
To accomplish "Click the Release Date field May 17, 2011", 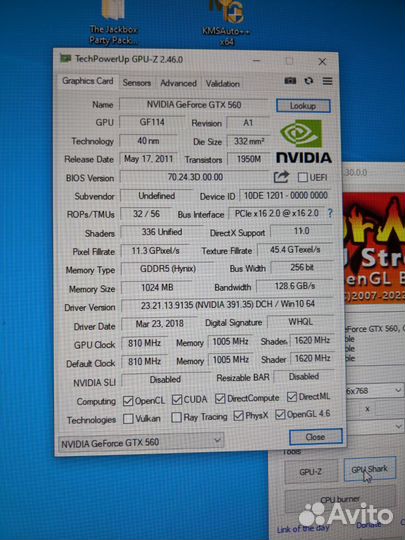I will (x=149, y=159).
